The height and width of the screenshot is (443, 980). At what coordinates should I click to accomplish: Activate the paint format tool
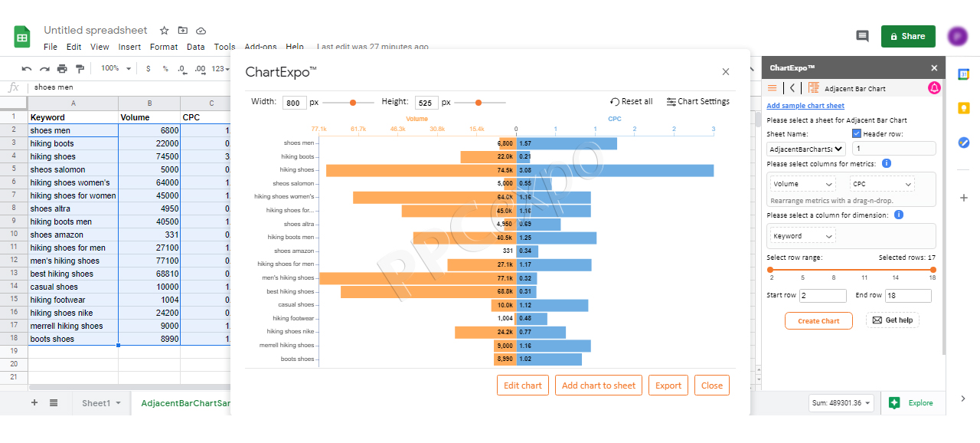click(x=79, y=68)
